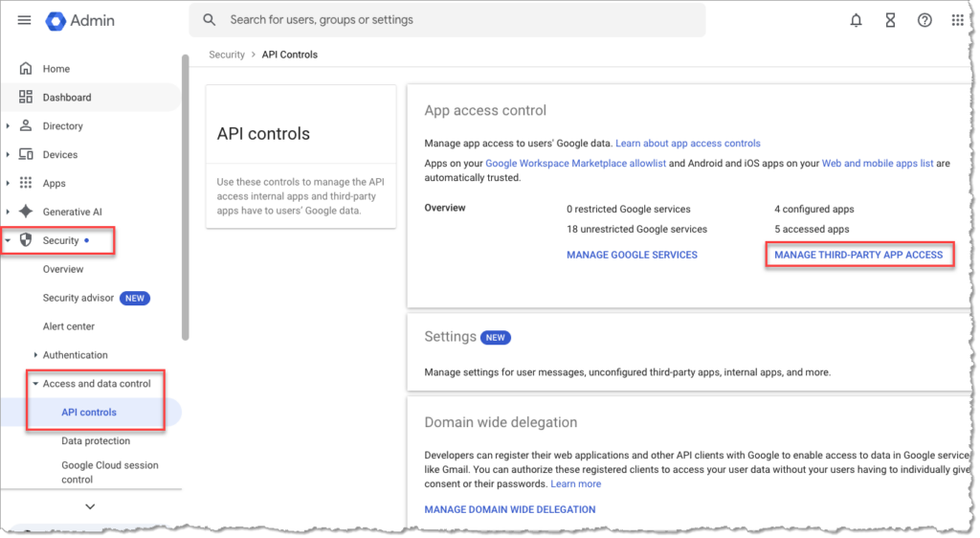Click the Devices icon in sidebar
The image size is (980, 538).
[x=26, y=154]
